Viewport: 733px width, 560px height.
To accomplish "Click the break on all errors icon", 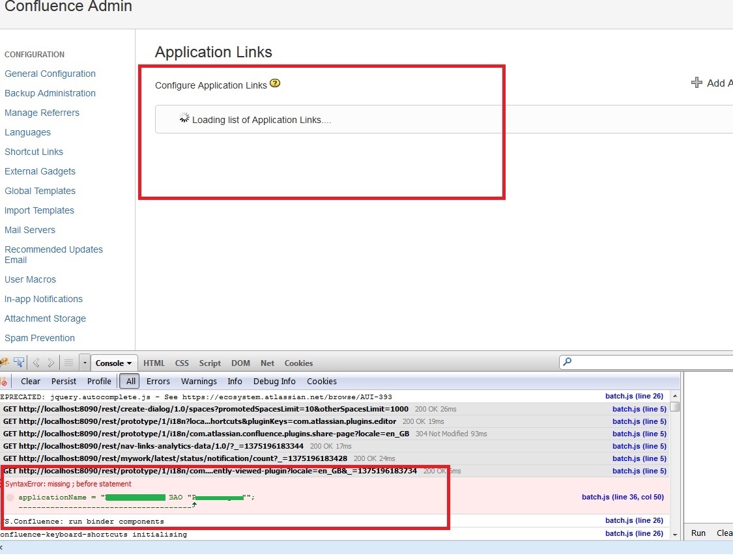I will pos(4,382).
